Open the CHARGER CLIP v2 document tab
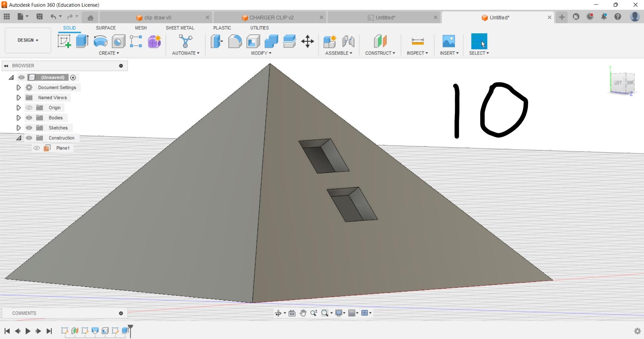The height and width of the screenshot is (339, 644). 269,17
